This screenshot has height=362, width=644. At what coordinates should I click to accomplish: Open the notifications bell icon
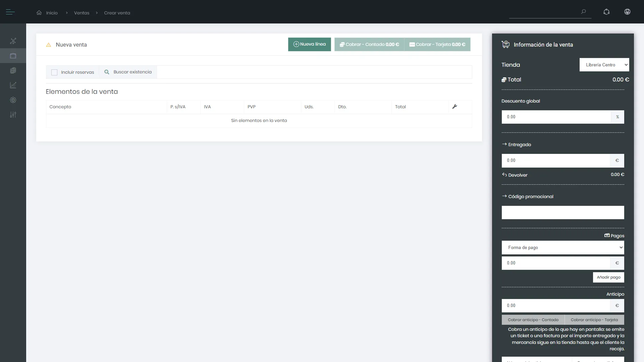pos(606,12)
